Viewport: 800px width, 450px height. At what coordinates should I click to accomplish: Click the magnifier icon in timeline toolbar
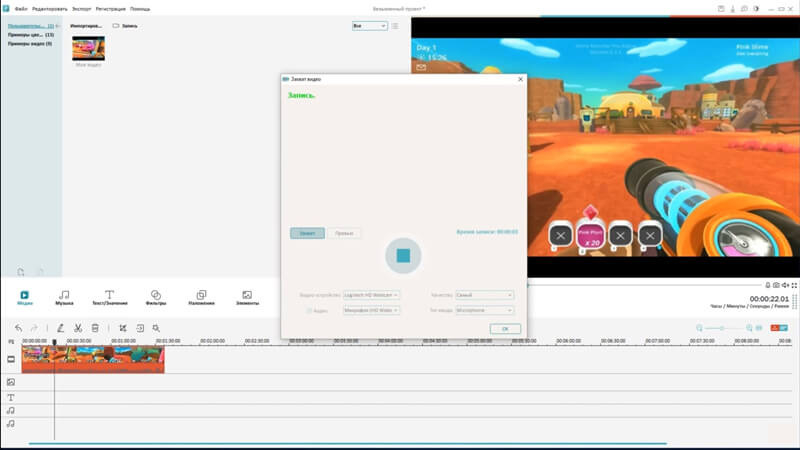coord(156,328)
